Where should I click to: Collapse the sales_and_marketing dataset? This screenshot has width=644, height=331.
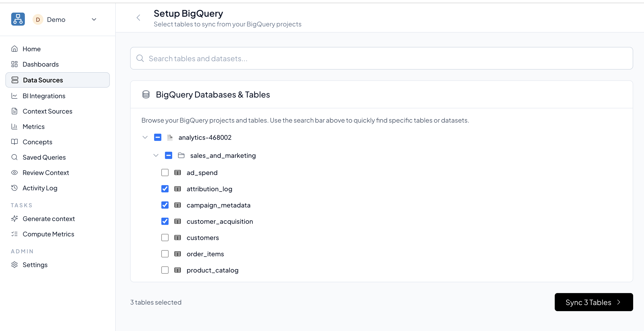(156, 155)
